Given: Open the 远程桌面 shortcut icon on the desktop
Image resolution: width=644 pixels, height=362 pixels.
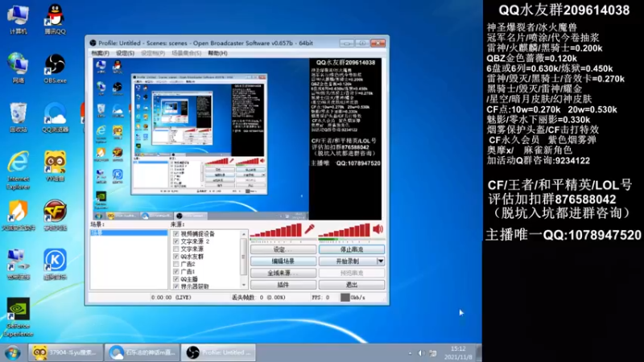Looking at the screenshot, I should [x=18, y=265].
